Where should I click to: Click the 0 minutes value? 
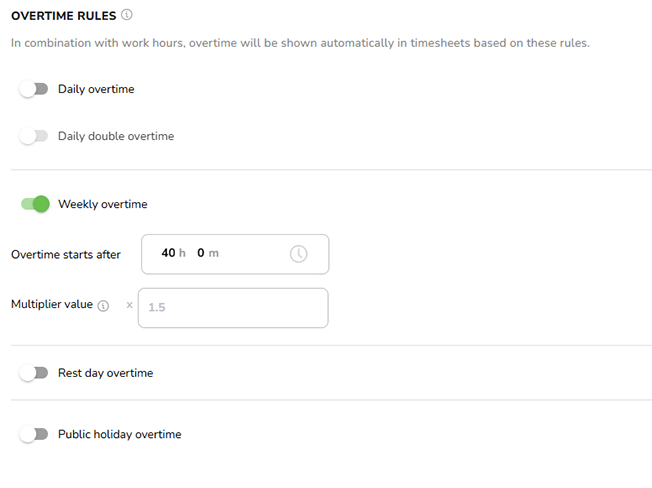201,253
